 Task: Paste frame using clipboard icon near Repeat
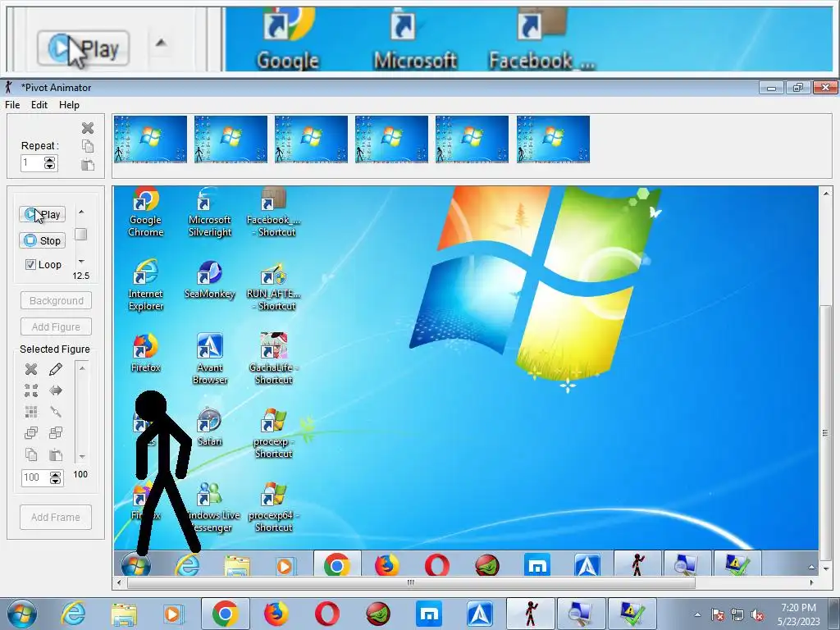click(88, 164)
